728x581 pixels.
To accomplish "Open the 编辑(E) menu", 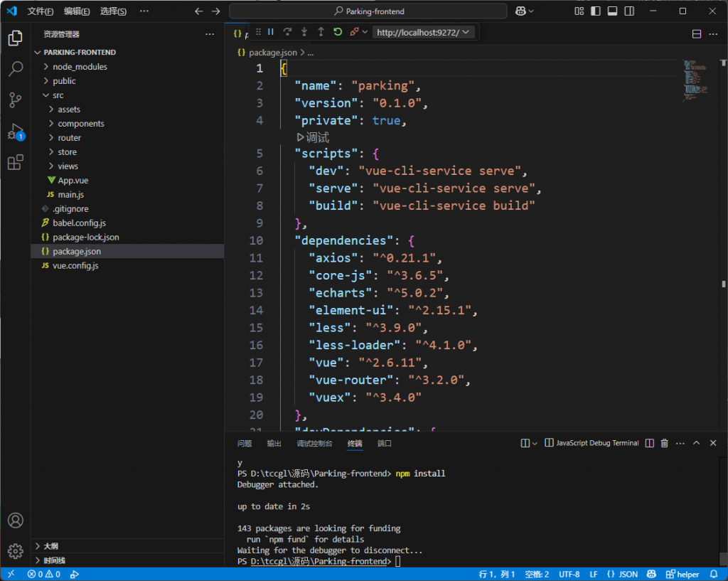I will [x=77, y=11].
